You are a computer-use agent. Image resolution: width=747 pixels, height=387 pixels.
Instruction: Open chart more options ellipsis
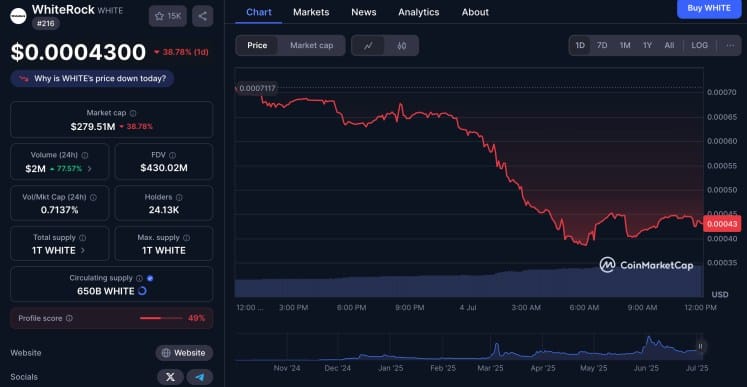pyautogui.click(x=730, y=46)
